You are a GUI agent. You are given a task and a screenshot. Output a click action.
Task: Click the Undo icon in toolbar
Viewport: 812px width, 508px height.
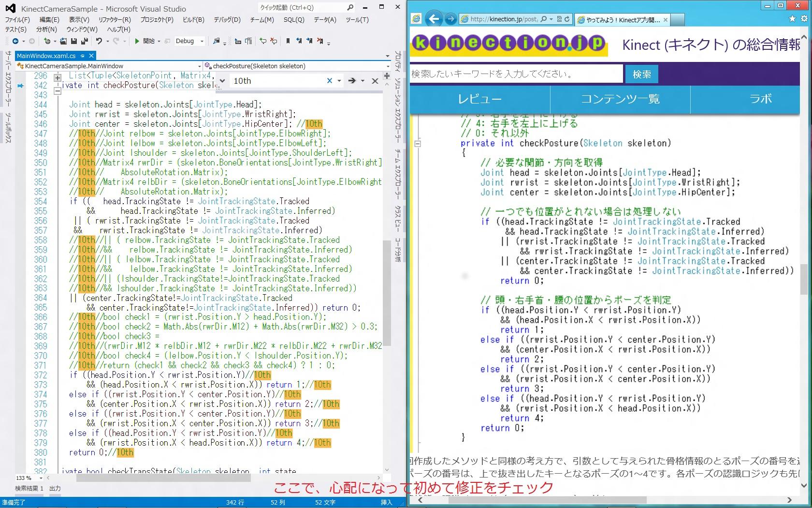tap(99, 41)
